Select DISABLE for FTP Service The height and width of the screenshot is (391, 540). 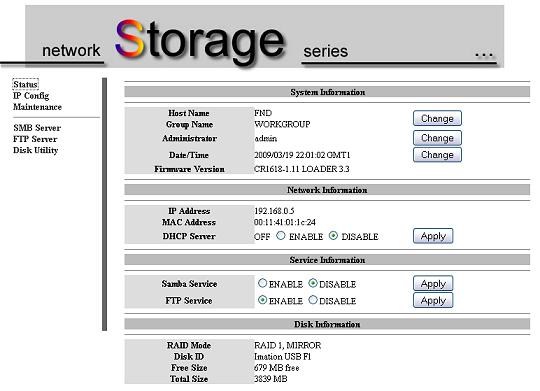coord(313,300)
